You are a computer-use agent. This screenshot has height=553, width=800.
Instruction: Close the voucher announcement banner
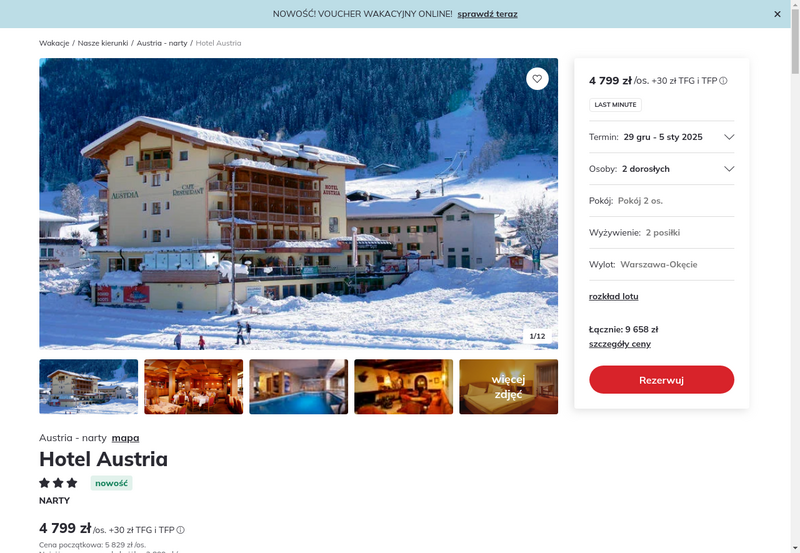777,14
